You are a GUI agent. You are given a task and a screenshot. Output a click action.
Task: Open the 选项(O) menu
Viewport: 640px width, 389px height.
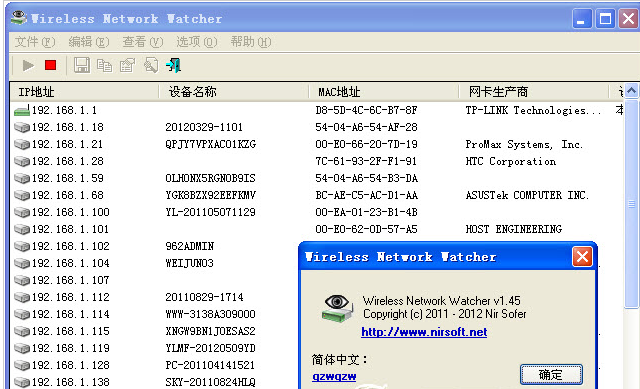tap(197, 42)
